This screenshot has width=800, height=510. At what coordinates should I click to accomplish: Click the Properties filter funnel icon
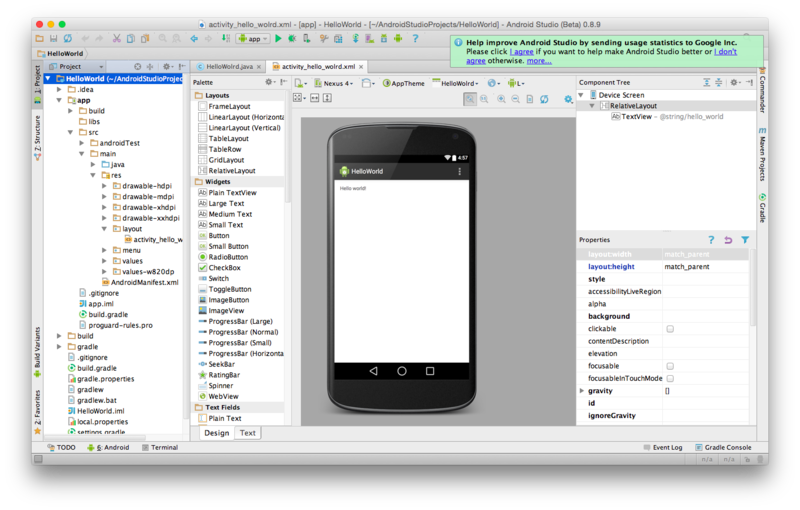pyautogui.click(x=745, y=240)
